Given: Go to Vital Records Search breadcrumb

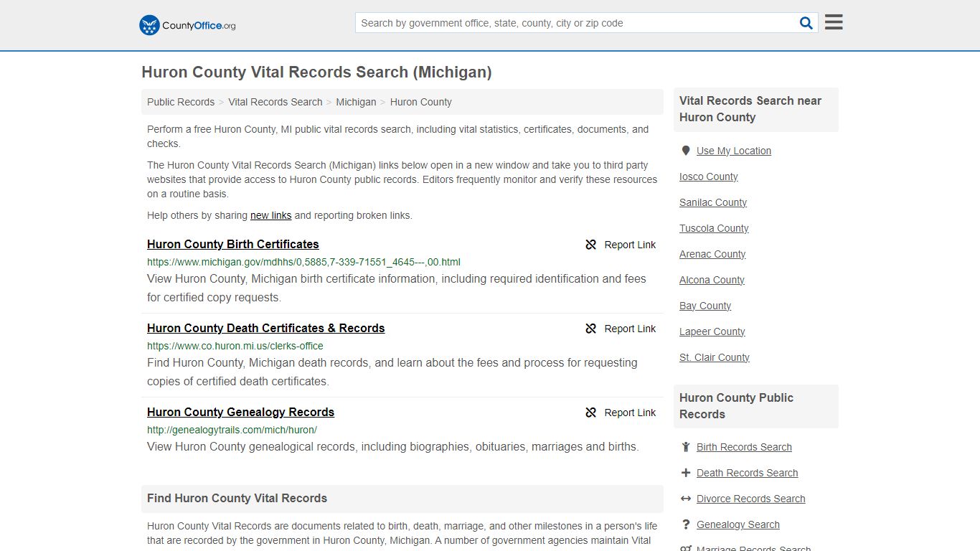Looking at the screenshot, I should pyautogui.click(x=275, y=102).
